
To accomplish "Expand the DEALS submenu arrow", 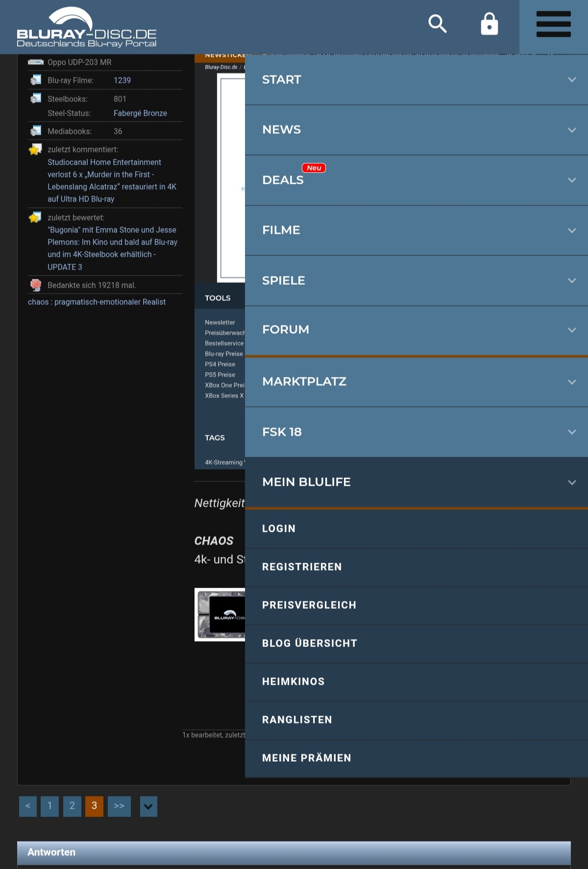I will point(571,180).
